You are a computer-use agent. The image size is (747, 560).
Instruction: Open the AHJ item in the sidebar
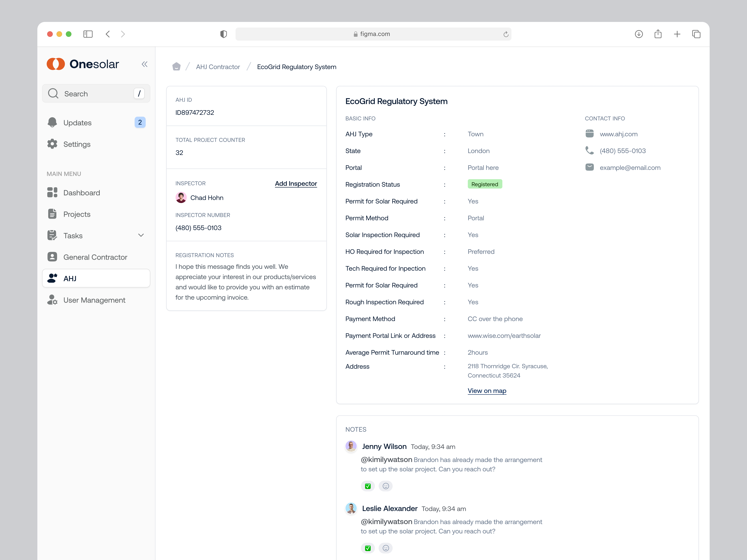[70, 278]
